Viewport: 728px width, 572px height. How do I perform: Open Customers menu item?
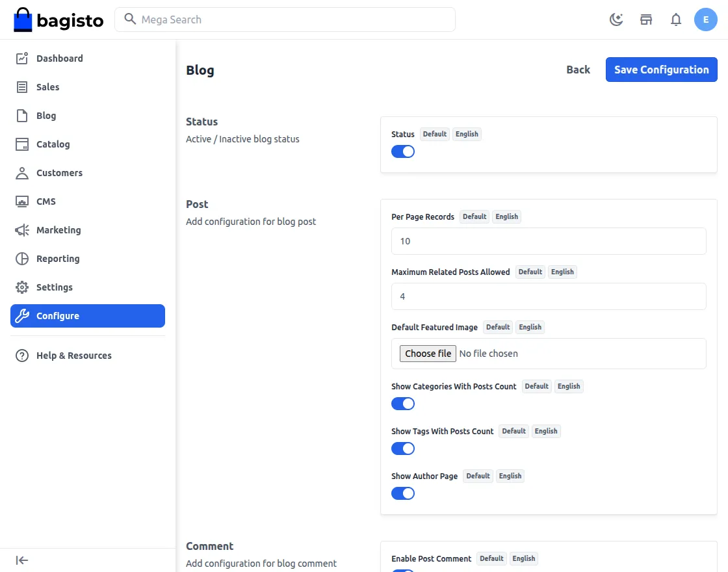87,173
